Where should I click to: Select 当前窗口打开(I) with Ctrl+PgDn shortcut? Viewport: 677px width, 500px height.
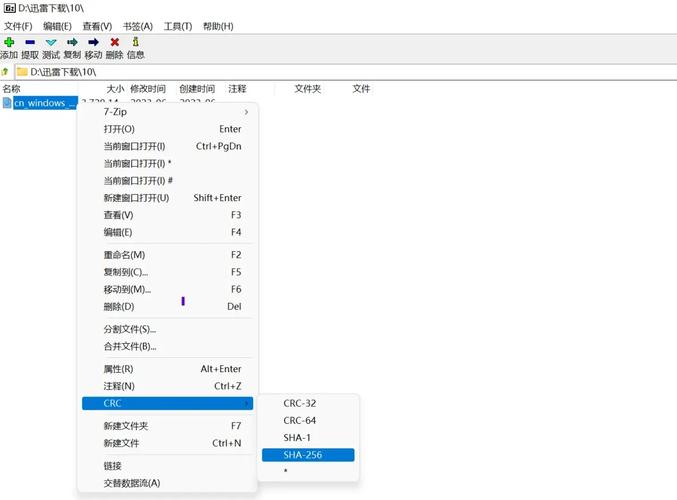click(168, 146)
